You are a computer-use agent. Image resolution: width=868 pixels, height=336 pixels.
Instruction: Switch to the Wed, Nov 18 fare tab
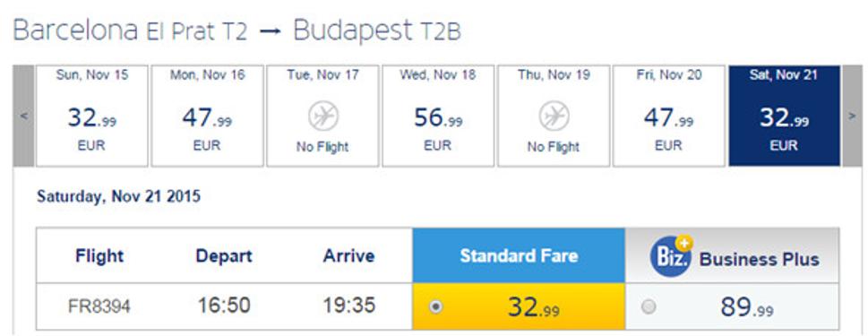click(438, 116)
